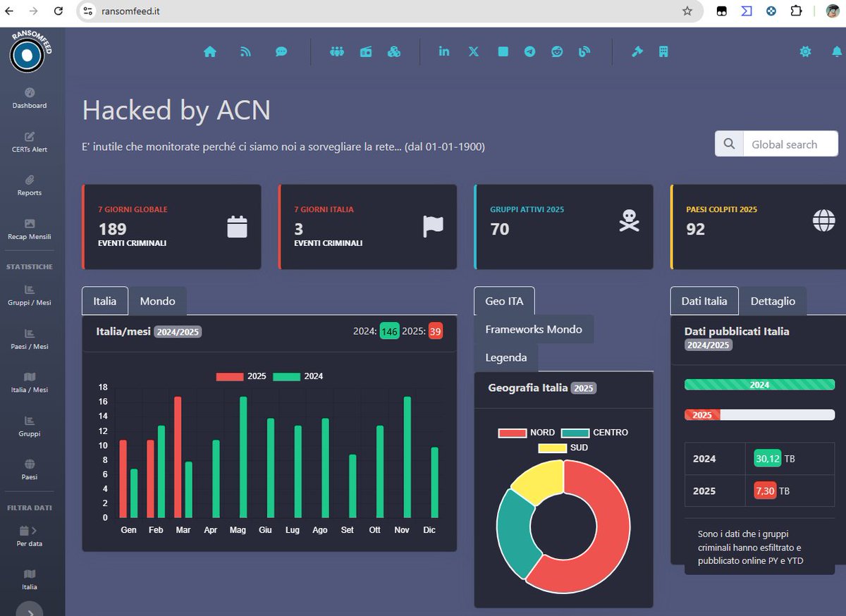
Task: Open the Legenda tab
Action: [506, 357]
